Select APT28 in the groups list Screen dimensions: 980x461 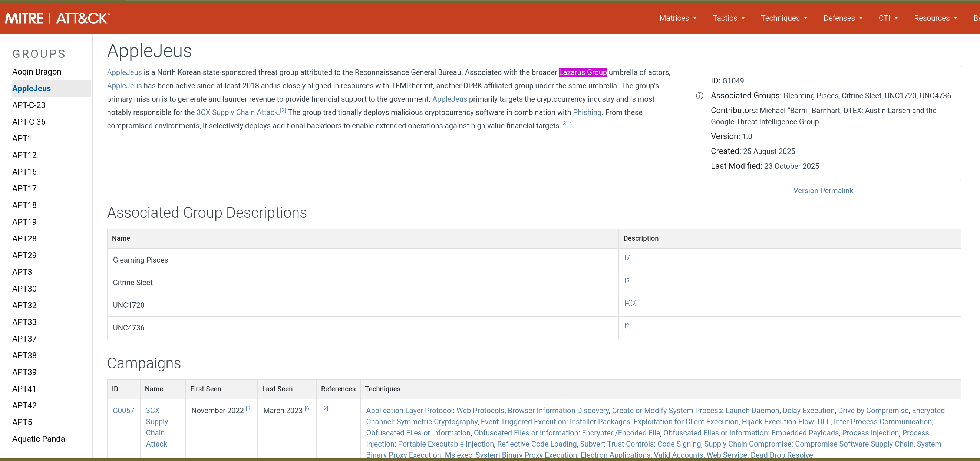click(x=24, y=238)
